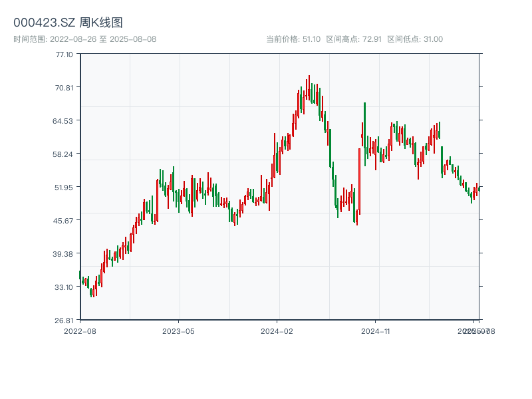Click the 58.24 y-axis price label
Image resolution: width=532 pixels, height=399 pixels.
pyautogui.click(x=64, y=154)
